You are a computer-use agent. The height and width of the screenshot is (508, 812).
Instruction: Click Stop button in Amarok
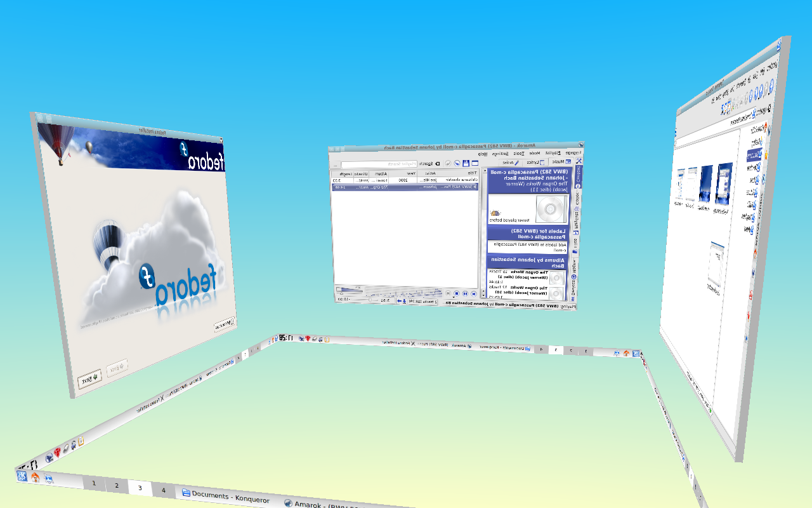point(457,293)
